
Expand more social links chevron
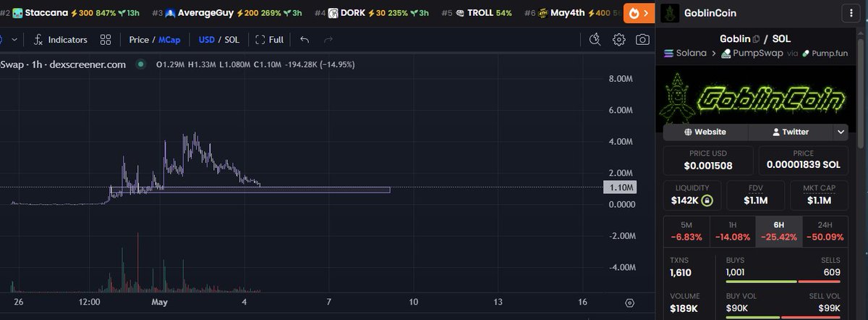pos(841,132)
